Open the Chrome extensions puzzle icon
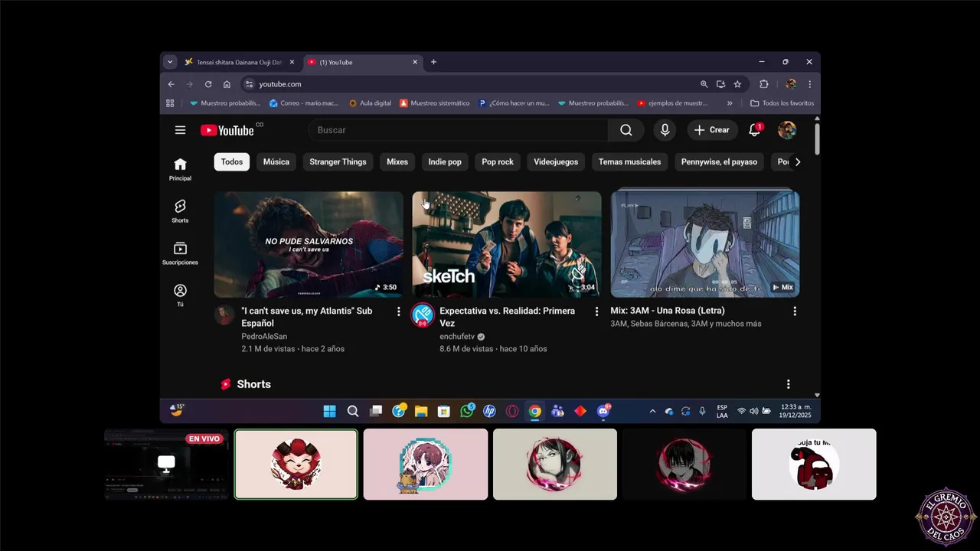 [763, 84]
